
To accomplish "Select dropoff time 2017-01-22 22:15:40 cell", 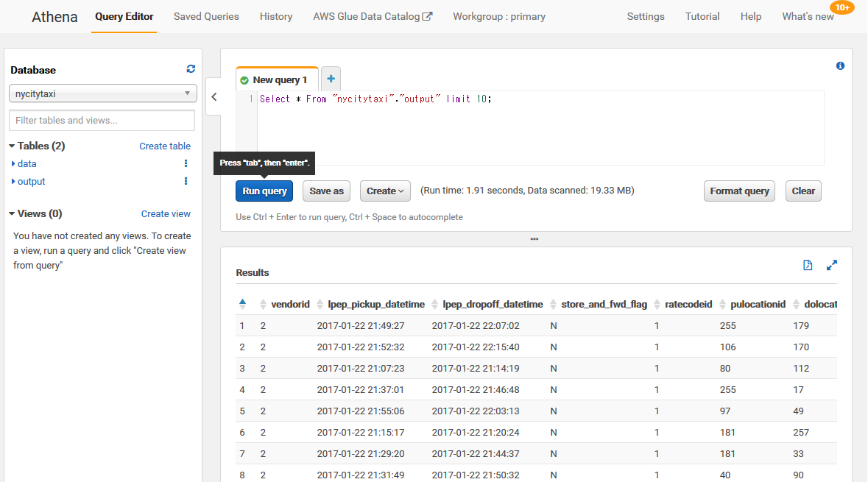I will pyautogui.click(x=476, y=347).
